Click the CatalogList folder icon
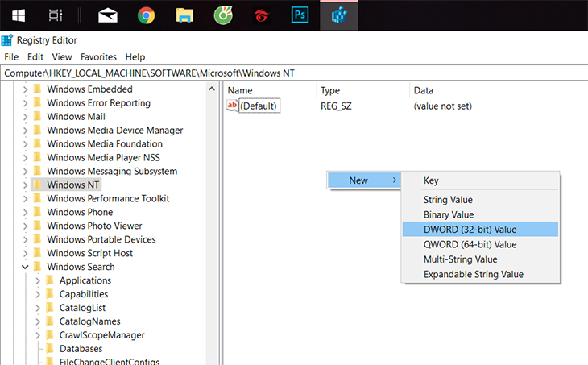The height and width of the screenshot is (365, 588). coord(50,308)
